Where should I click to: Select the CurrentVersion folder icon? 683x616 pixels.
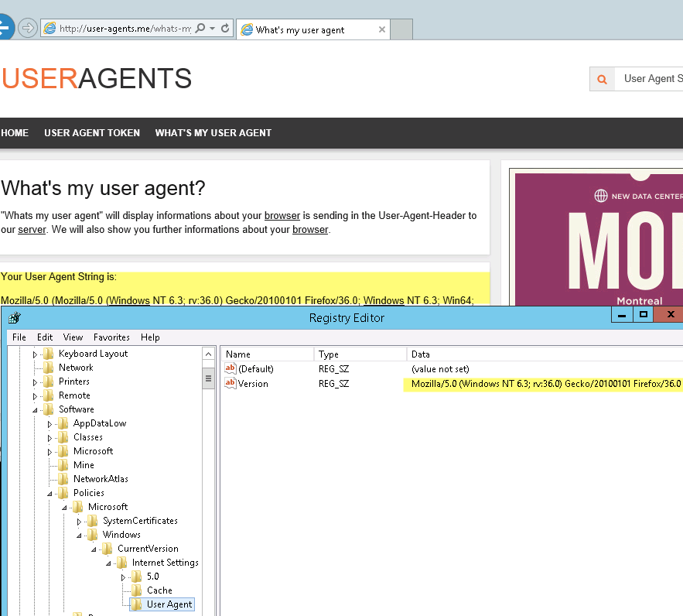point(108,549)
